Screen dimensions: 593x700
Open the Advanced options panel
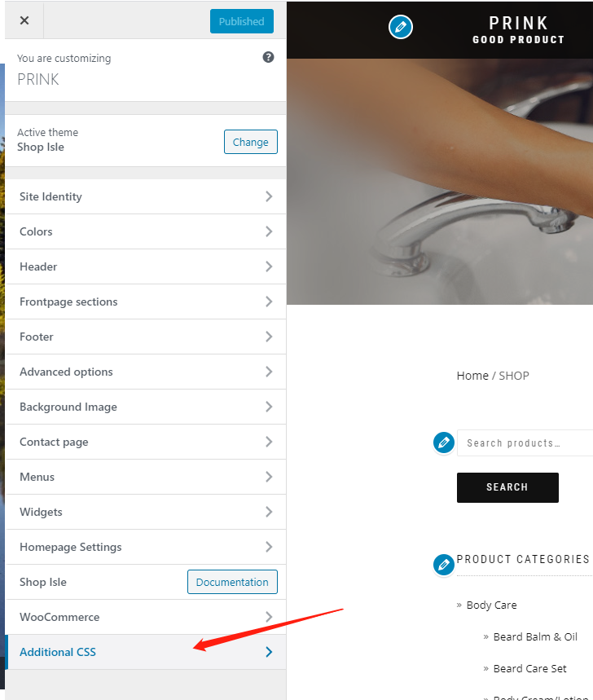146,372
